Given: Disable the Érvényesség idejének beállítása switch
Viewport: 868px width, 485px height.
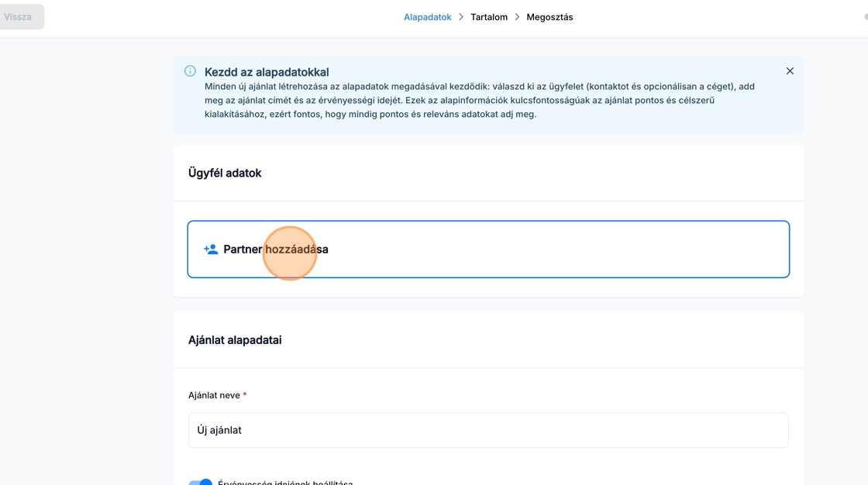Looking at the screenshot, I should 201,483.
